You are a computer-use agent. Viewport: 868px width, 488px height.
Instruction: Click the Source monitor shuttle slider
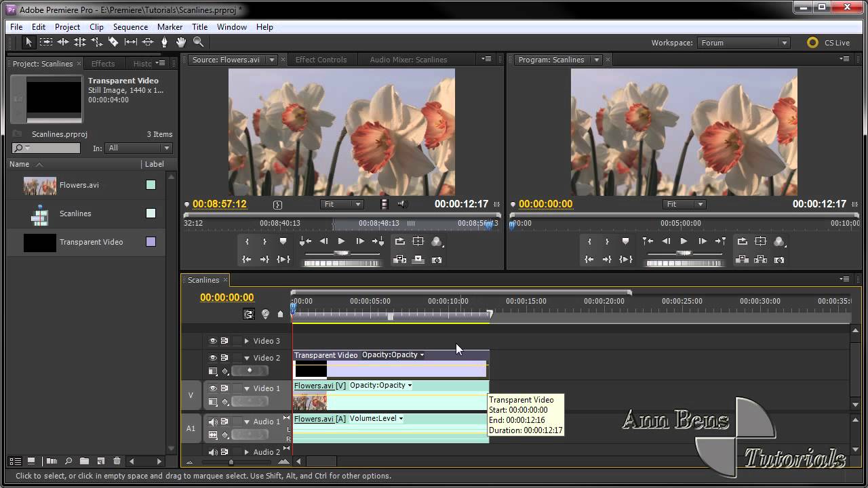342,253
